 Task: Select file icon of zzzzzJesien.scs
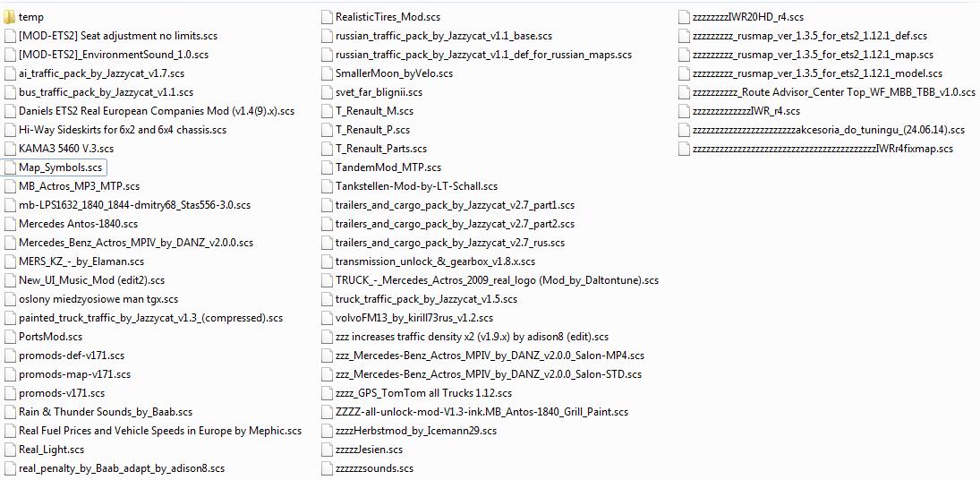coord(327,450)
